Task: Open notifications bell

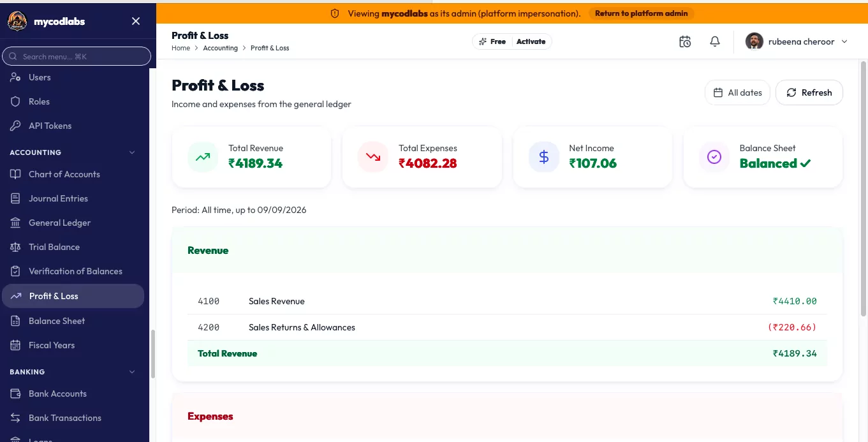Action: pos(715,41)
